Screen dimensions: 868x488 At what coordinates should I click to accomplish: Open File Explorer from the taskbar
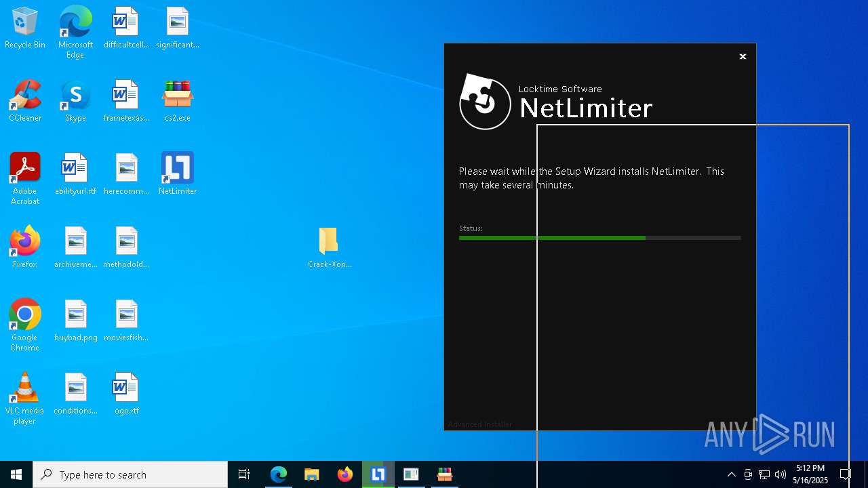(312, 474)
